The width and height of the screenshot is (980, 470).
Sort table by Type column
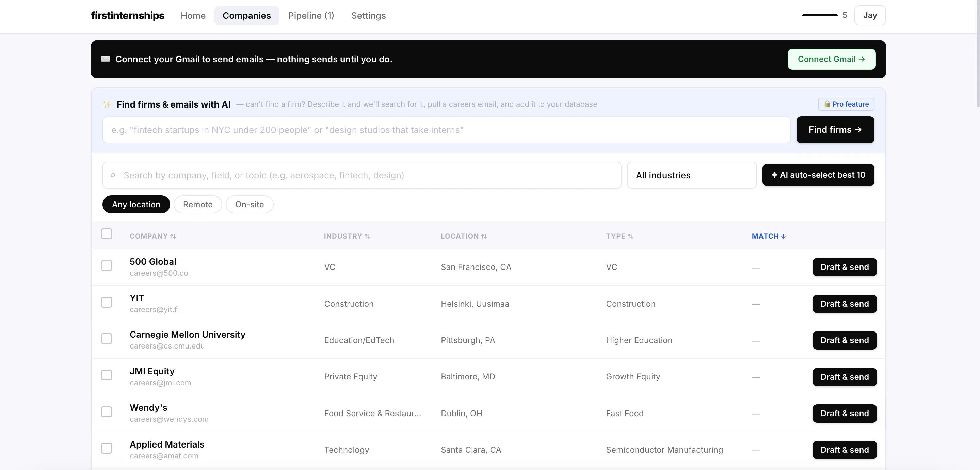click(620, 236)
